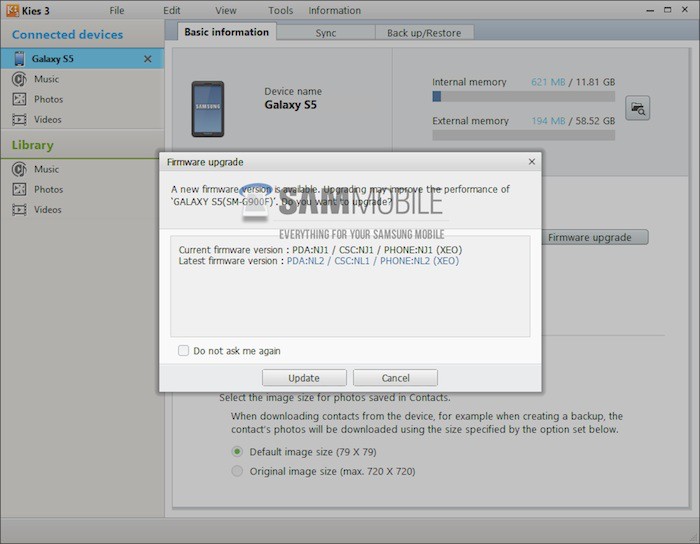Click the memory file browser icon button
Image resolution: width=700 pixels, height=544 pixels.
pos(637,108)
